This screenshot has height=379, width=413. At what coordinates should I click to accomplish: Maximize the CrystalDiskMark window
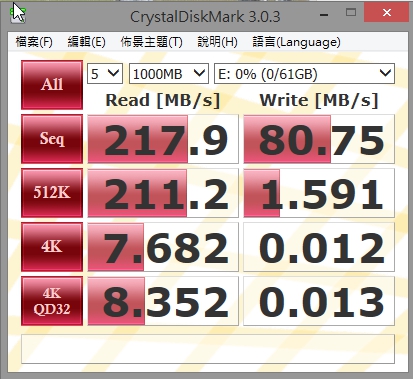351,13
